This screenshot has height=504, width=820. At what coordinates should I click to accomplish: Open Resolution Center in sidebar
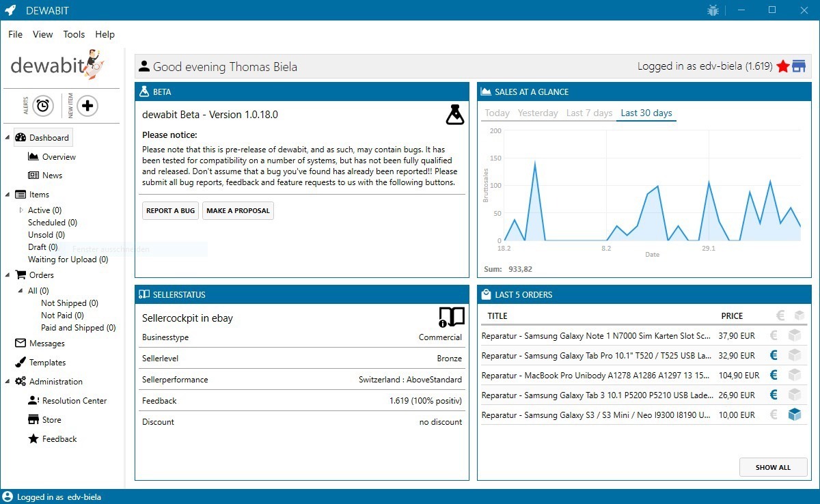point(74,401)
